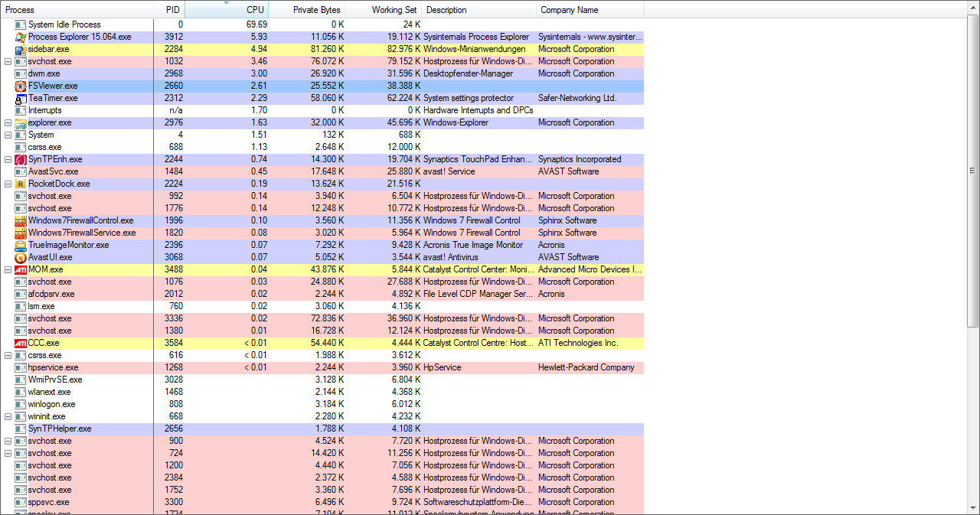Click the 'Sphinx Software' cell of Windows7FirewallControl.exe

(567, 220)
